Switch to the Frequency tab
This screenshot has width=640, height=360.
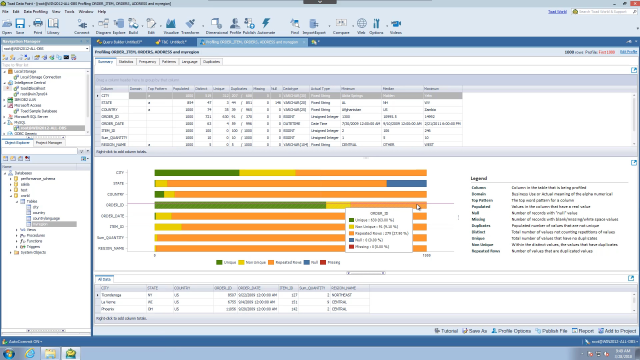(x=147, y=62)
